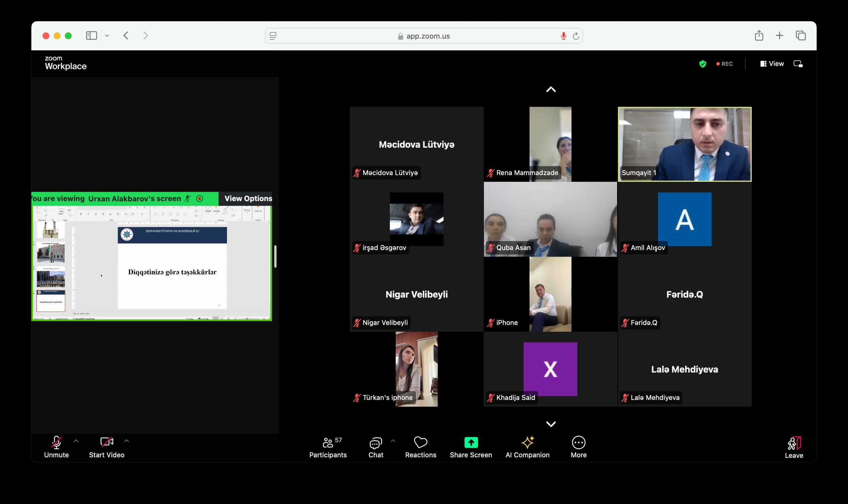The width and height of the screenshot is (848, 504).
Task: Toggle Safari's sidebar
Action: pyautogui.click(x=91, y=36)
